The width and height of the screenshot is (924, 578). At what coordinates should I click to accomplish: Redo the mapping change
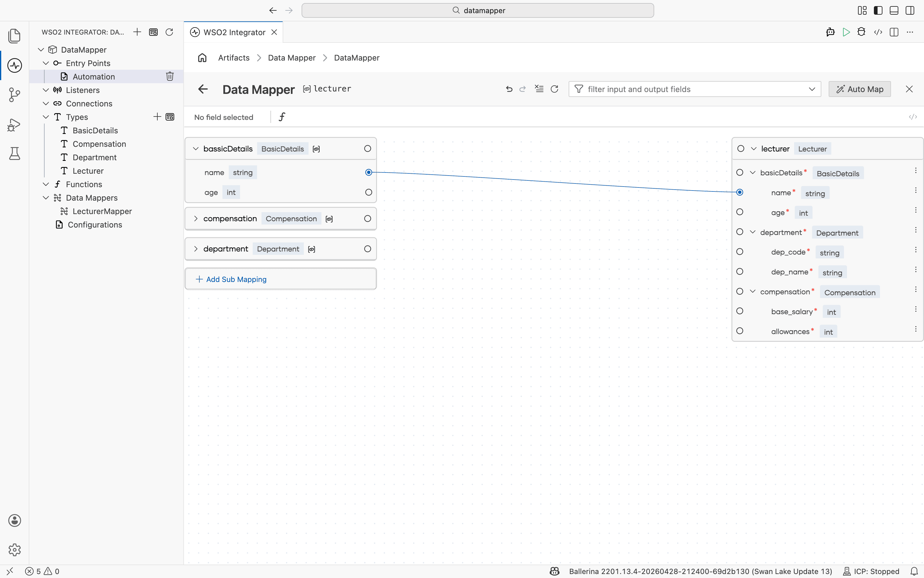point(523,89)
